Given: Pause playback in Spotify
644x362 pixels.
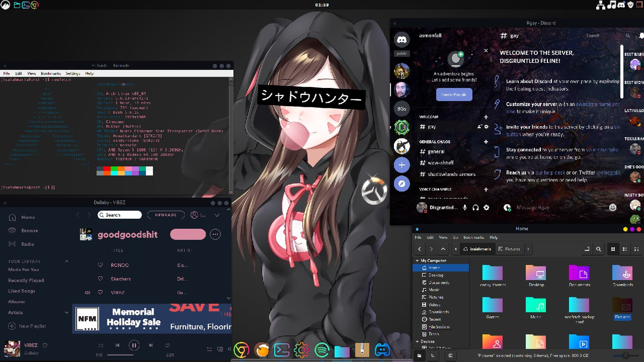Looking at the screenshot, I should pyautogui.click(x=134, y=345).
